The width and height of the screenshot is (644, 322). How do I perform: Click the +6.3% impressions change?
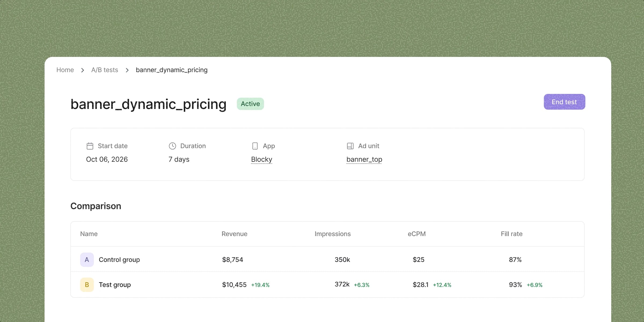point(362,285)
